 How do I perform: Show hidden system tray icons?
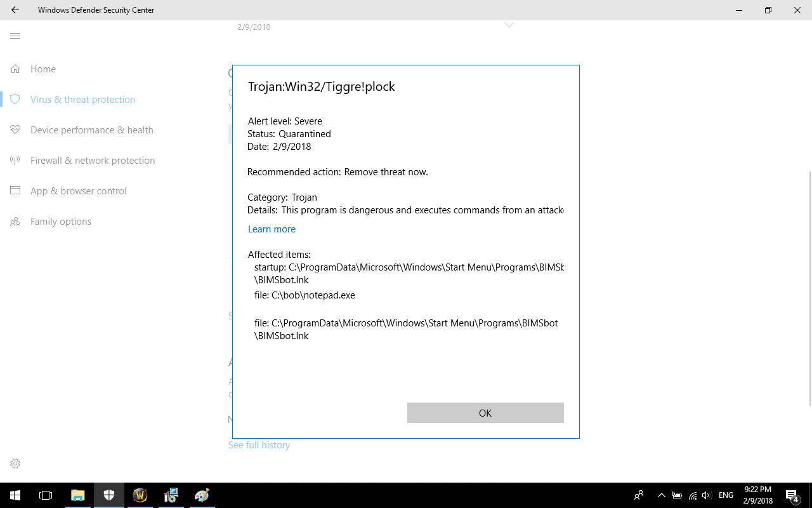tap(661, 495)
